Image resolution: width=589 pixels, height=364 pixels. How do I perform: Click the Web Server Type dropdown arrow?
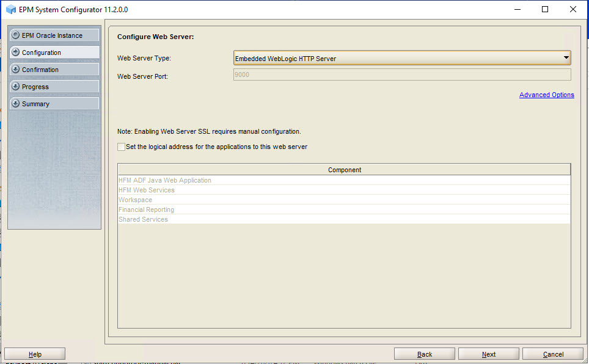click(566, 58)
